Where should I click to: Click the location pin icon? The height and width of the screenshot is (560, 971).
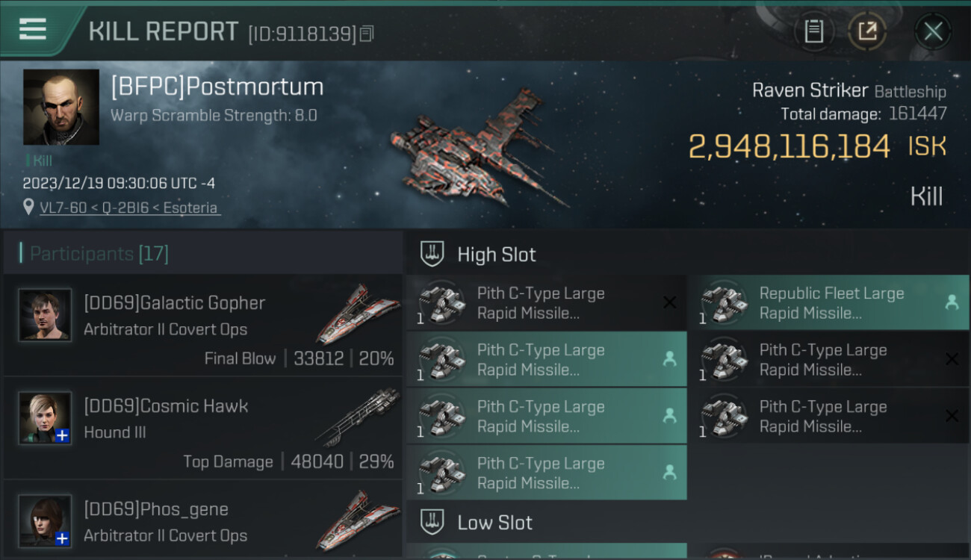28,207
